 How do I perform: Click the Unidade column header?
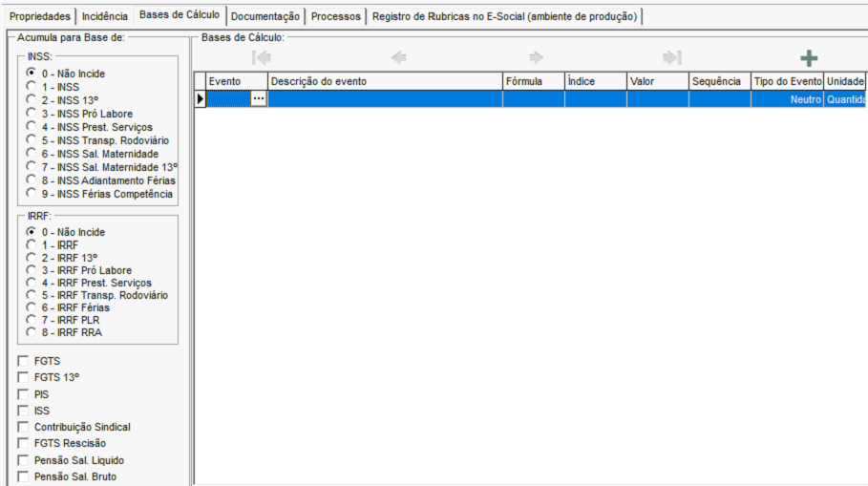coord(845,81)
